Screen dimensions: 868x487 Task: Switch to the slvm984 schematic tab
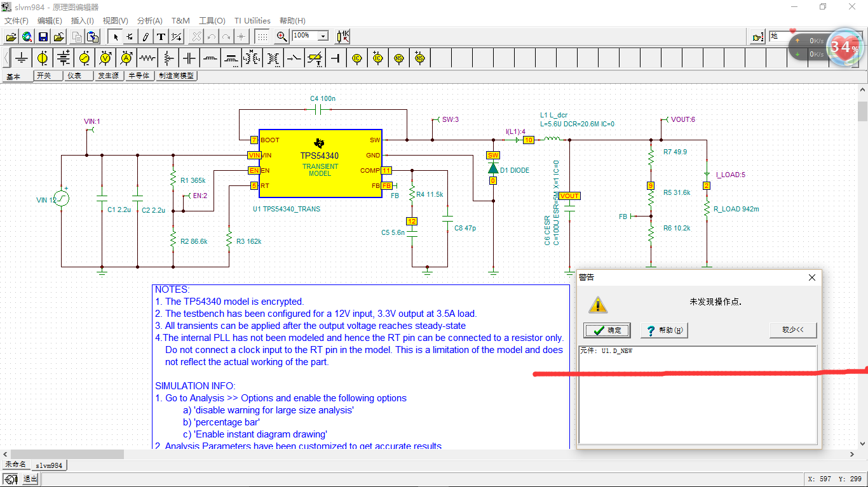pos(49,465)
